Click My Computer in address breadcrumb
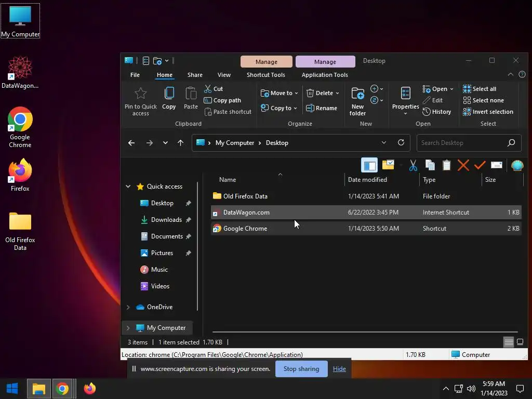Image resolution: width=532 pixels, height=399 pixels. click(235, 143)
